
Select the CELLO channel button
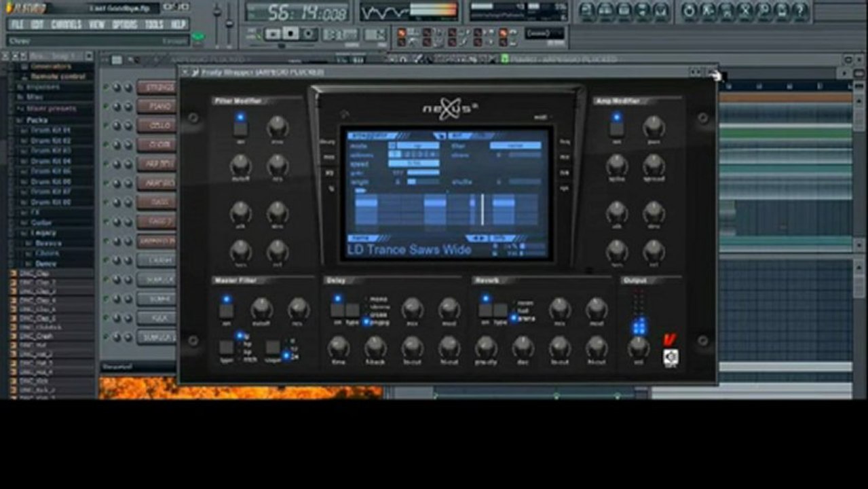(x=157, y=125)
